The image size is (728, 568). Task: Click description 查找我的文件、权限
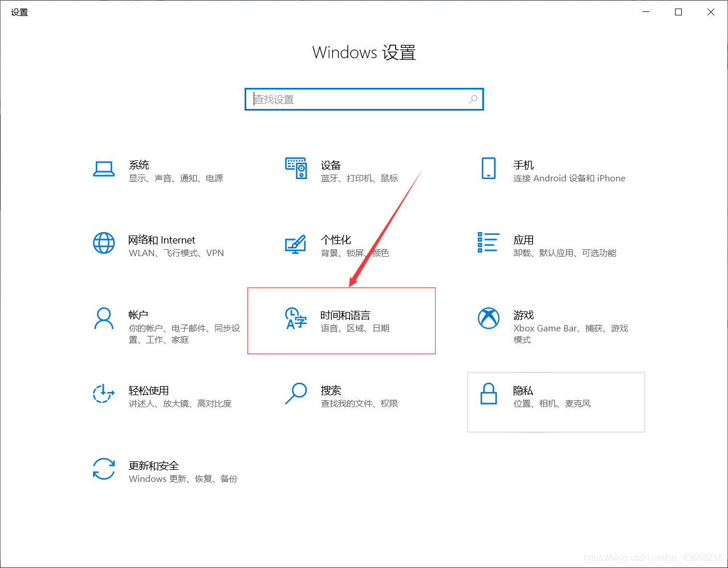coord(359,404)
